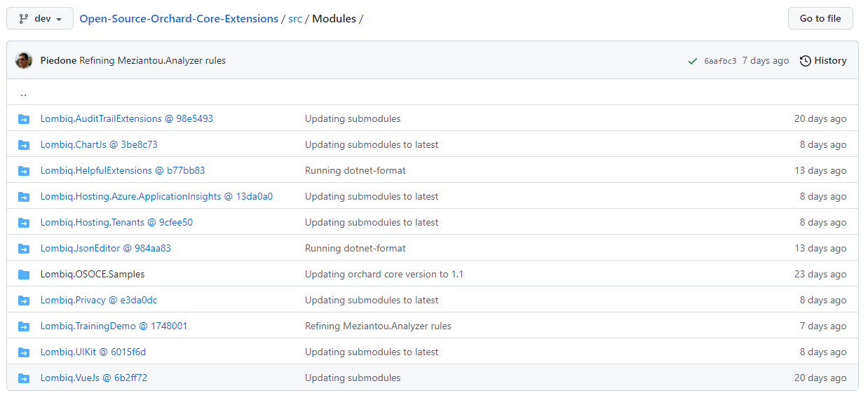Image resolution: width=868 pixels, height=400 pixels.
Task: Open Lombiq.Privacy @ e3da0dc submodule
Action: coord(99,300)
